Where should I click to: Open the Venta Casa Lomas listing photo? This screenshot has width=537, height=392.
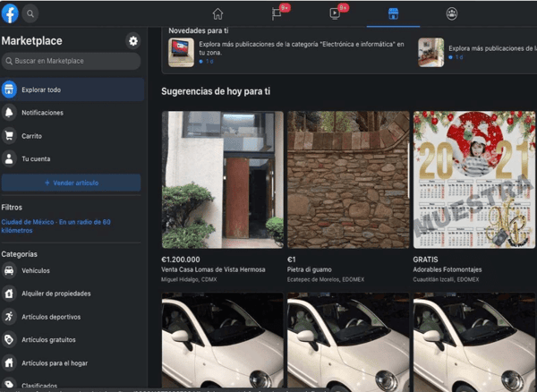coord(222,180)
